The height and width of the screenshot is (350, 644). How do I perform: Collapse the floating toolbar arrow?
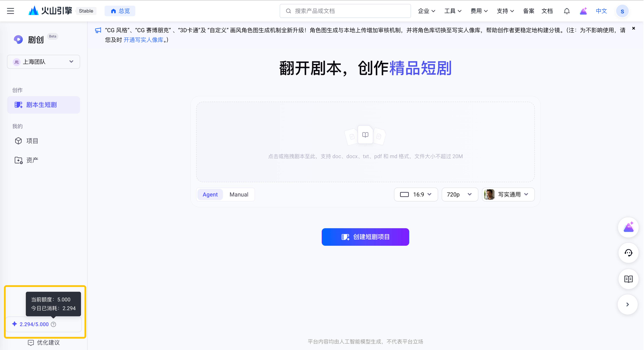627,304
